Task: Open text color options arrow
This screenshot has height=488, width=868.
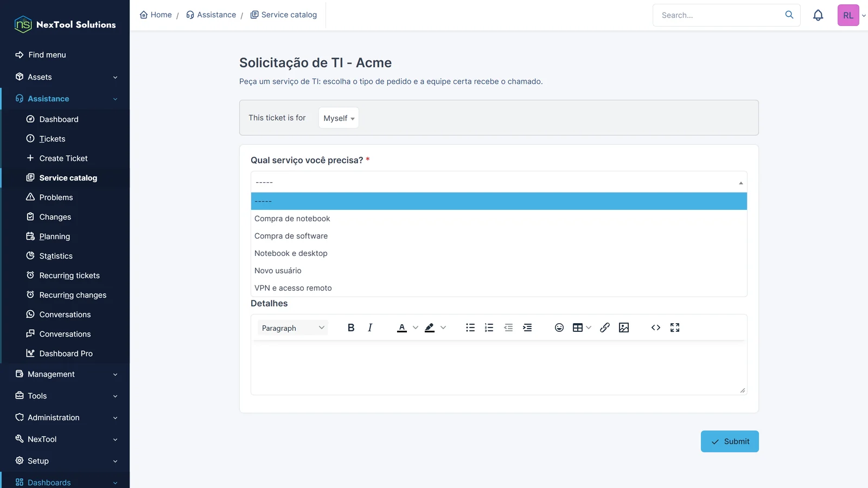Action: [x=416, y=328]
